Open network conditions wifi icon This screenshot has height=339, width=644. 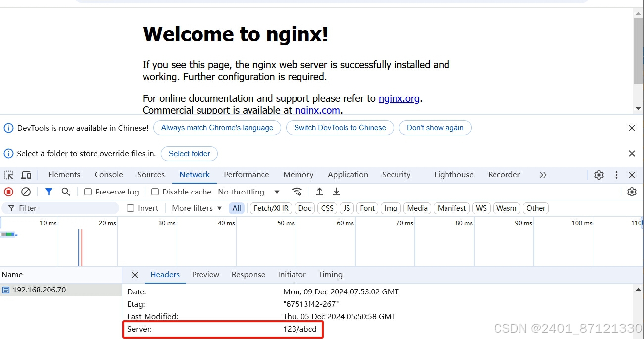click(297, 192)
